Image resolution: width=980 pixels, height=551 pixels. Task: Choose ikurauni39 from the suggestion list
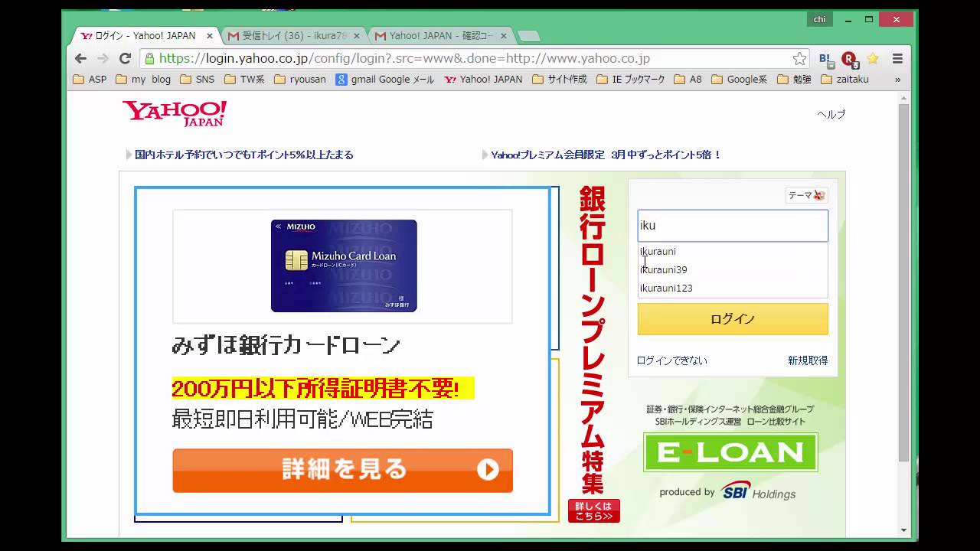click(x=663, y=269)
